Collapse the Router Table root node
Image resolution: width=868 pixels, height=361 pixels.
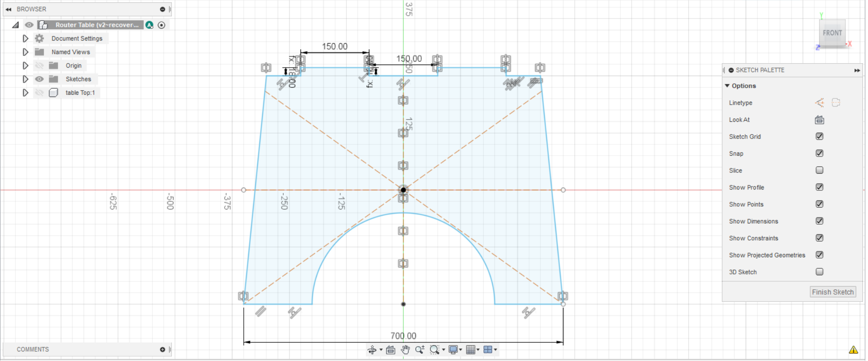click(x=15, y=25)
